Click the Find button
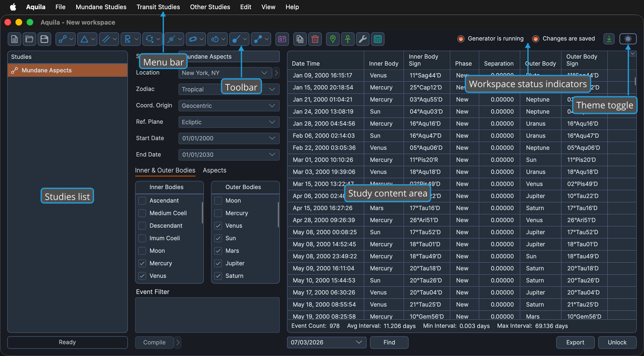The width and height of the screenshot is (644, 356). [x=389, y=342]
